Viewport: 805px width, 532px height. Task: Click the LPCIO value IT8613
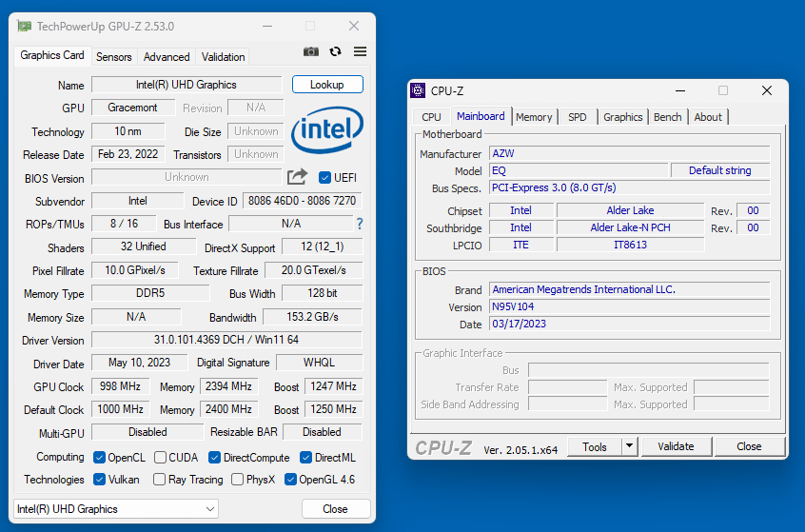coord(630,245)
